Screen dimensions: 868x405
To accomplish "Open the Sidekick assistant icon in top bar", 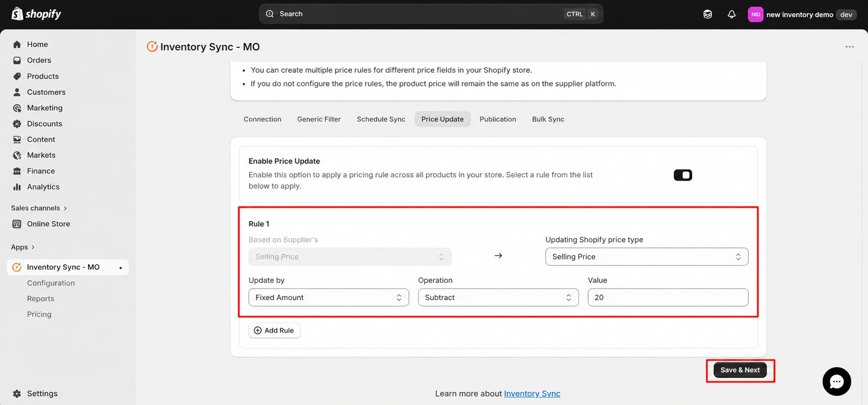I will click(708, 14).
